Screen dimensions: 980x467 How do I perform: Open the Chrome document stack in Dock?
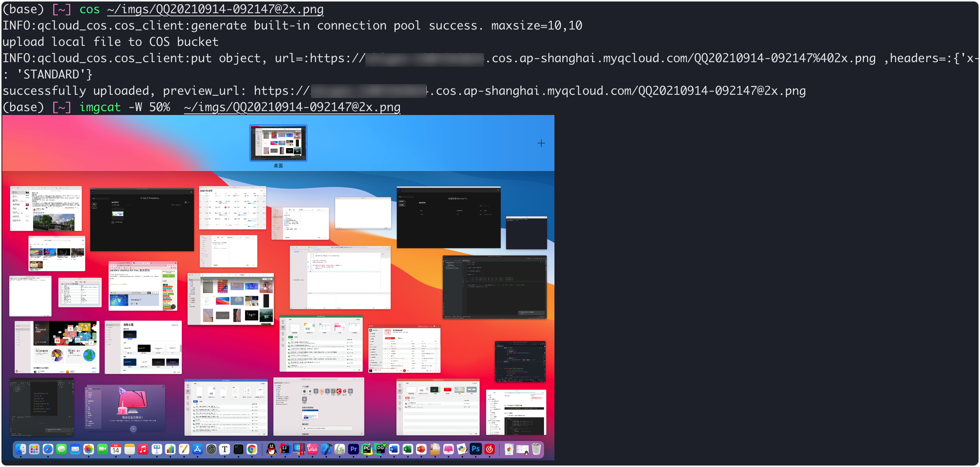click(x=509, y=450)
